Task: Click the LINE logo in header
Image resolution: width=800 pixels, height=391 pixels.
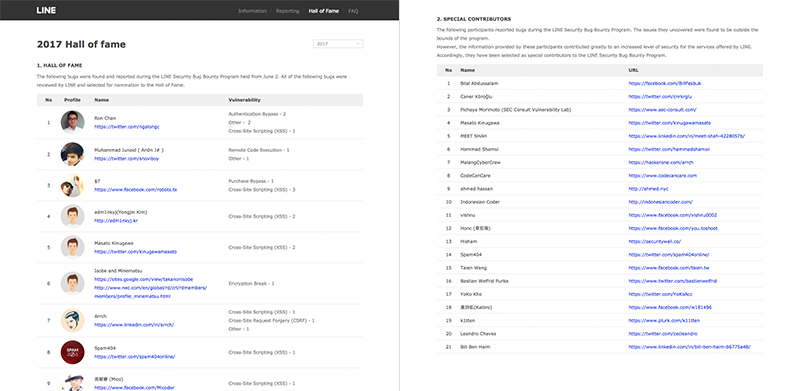Action: pyautogui.click(x=46, y=10)
